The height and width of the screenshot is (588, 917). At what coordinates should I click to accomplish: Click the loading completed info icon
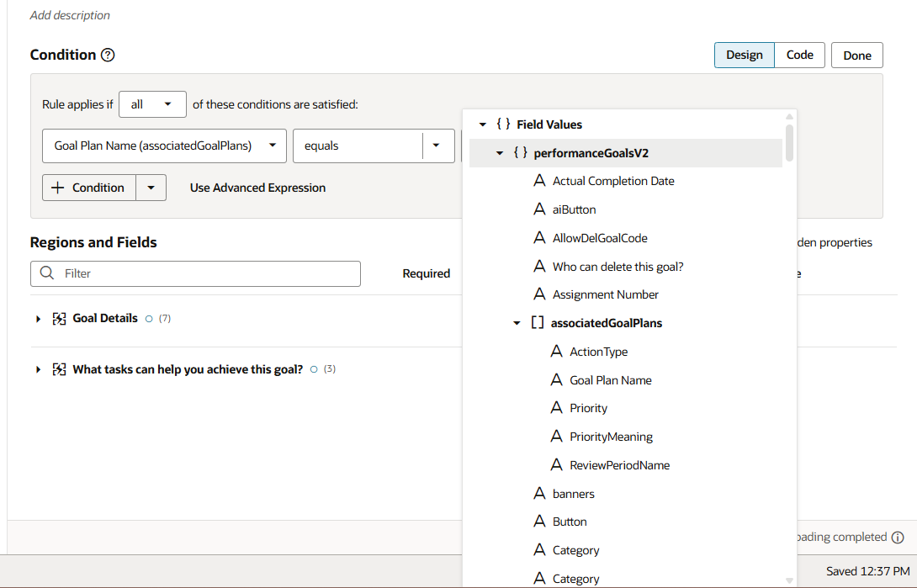898,538
